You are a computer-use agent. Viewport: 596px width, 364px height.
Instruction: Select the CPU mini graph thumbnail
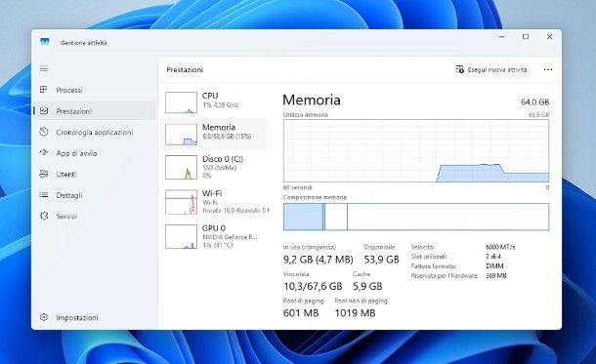click(x=181, y=102)
